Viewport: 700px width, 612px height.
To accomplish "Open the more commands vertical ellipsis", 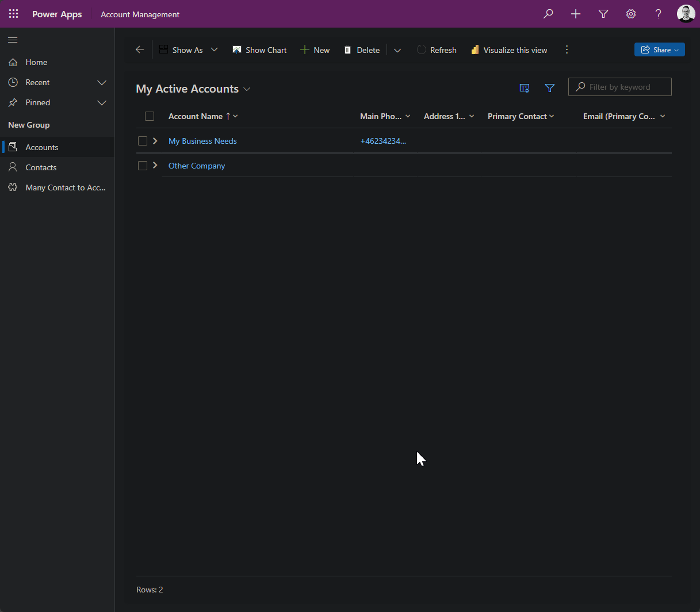I will tap(567, 50).
